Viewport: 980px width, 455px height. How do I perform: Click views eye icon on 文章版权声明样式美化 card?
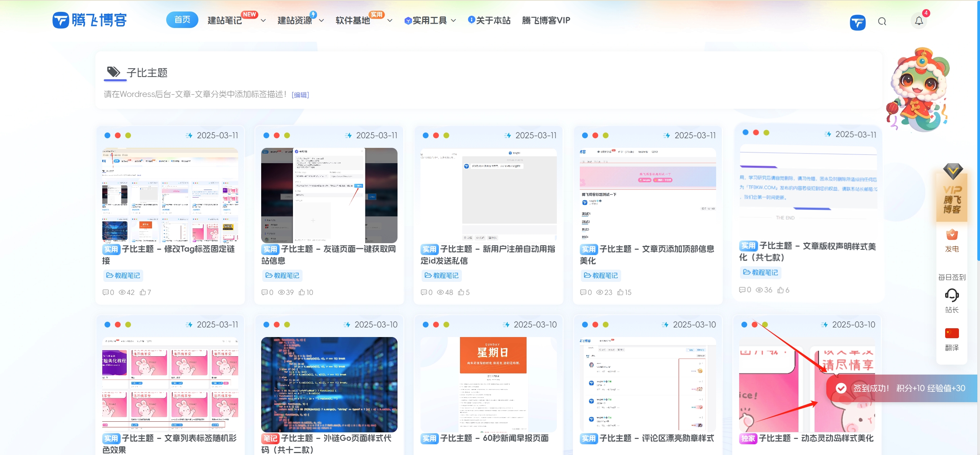(759, 290)
